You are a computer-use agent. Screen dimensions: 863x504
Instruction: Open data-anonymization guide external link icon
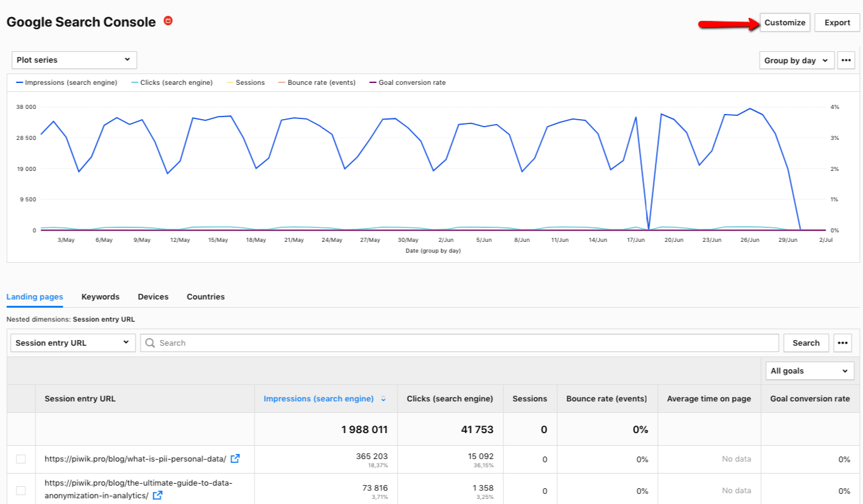pyautogui.click(x=158, y=495)
